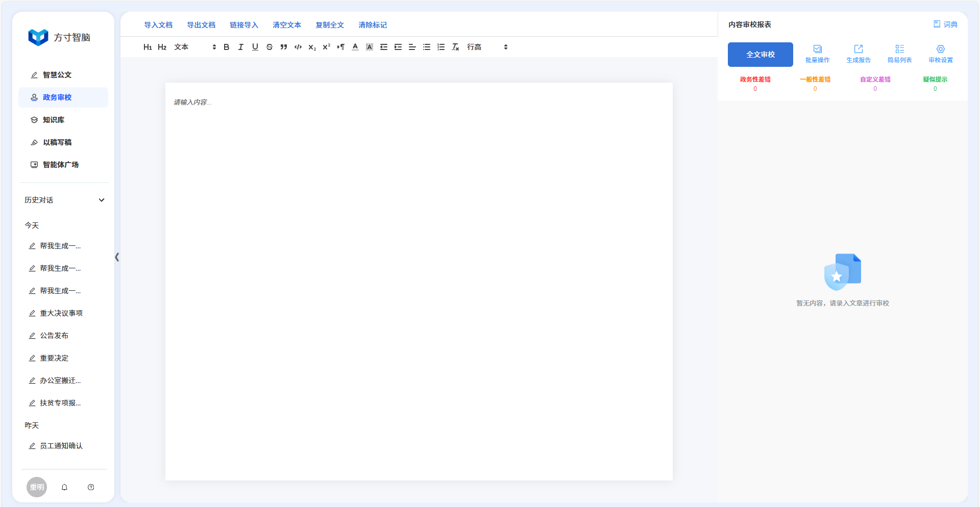Click the 全文审校 button

tap(760, 55)
